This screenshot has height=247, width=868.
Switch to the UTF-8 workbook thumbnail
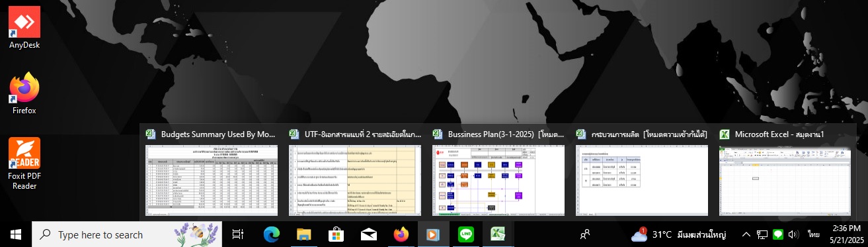(x=355, y=171)
